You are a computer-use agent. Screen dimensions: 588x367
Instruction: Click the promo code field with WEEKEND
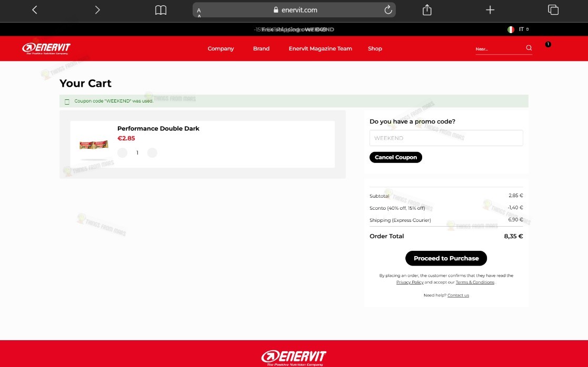pos(446,138)
